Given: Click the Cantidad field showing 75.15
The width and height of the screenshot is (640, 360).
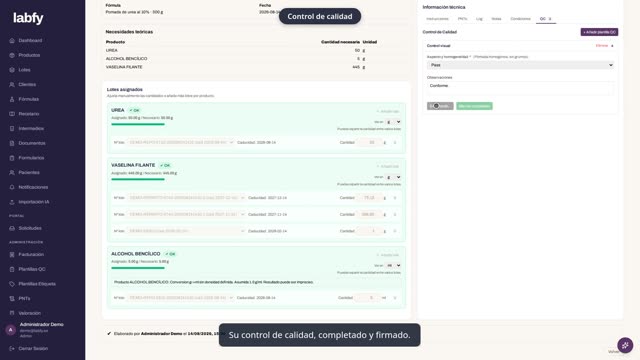Looking at the screenshot, I should point(369,198).
